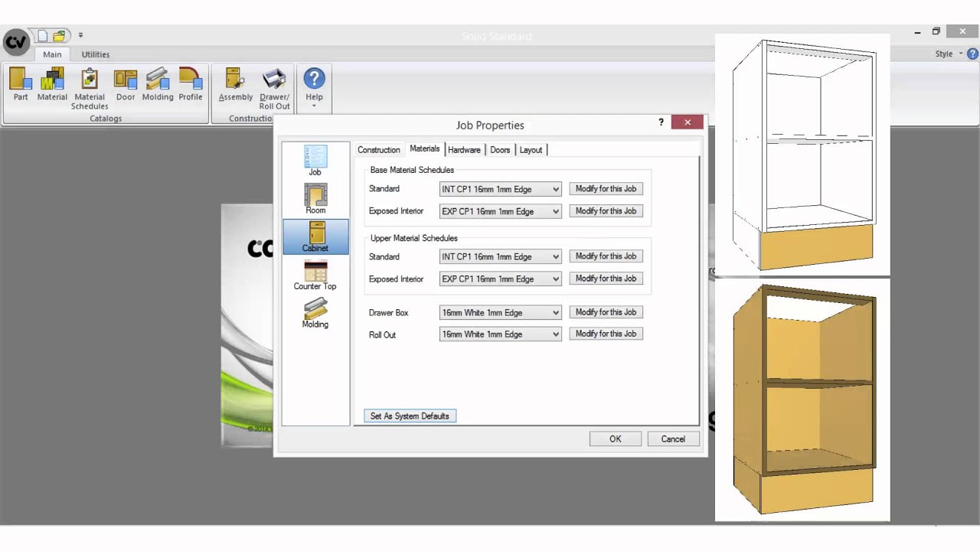
Task: Click Modify for this Job for Base Exposed Interior
Action: click(x=606, y=211)
